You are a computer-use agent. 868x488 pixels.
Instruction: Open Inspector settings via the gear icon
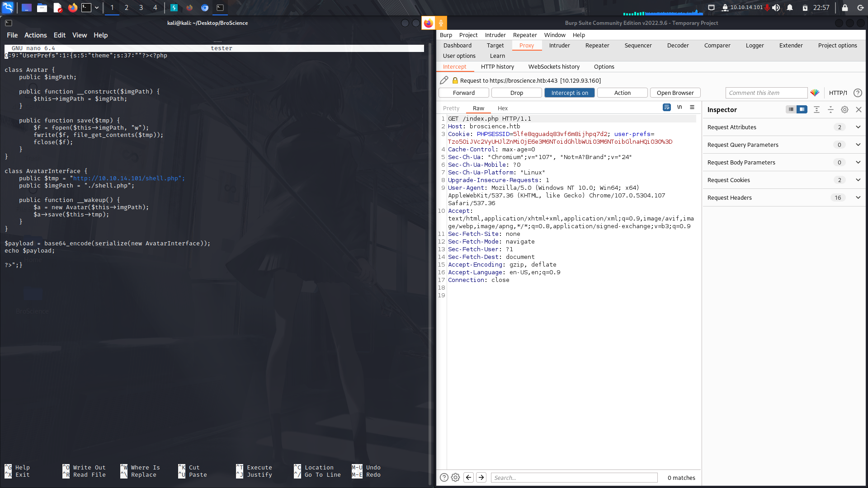[x=844, y=109]
